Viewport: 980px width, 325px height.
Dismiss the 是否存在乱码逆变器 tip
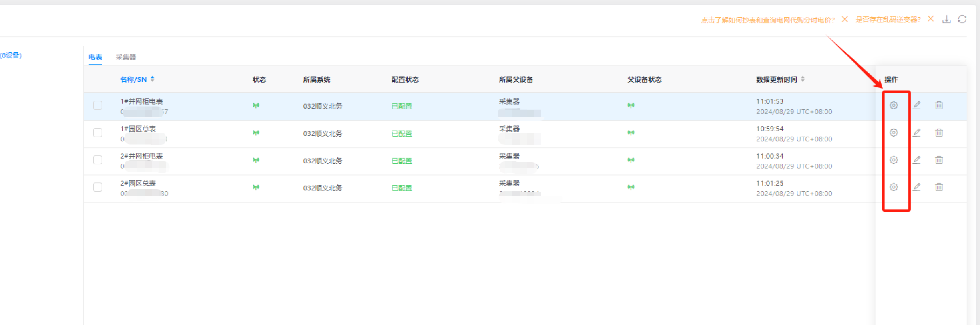point(931,19)
